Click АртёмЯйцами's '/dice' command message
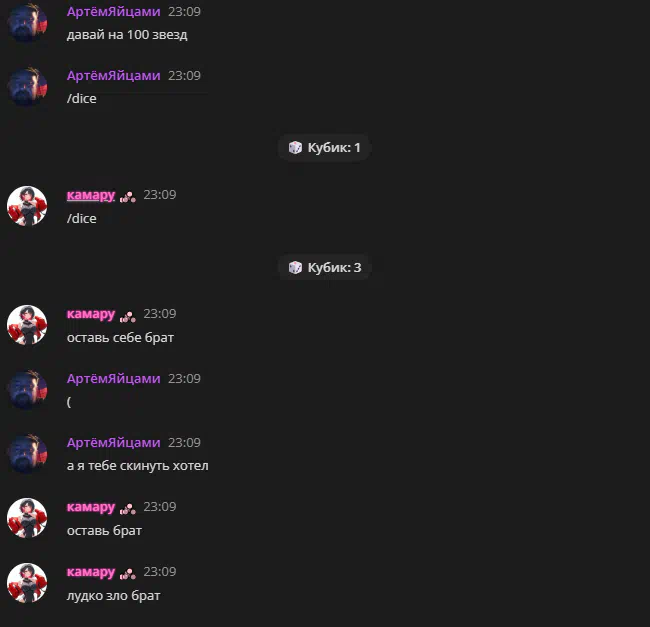Viewport: 650px width, 627px height. pyautogui.click(x=82, y=99)
